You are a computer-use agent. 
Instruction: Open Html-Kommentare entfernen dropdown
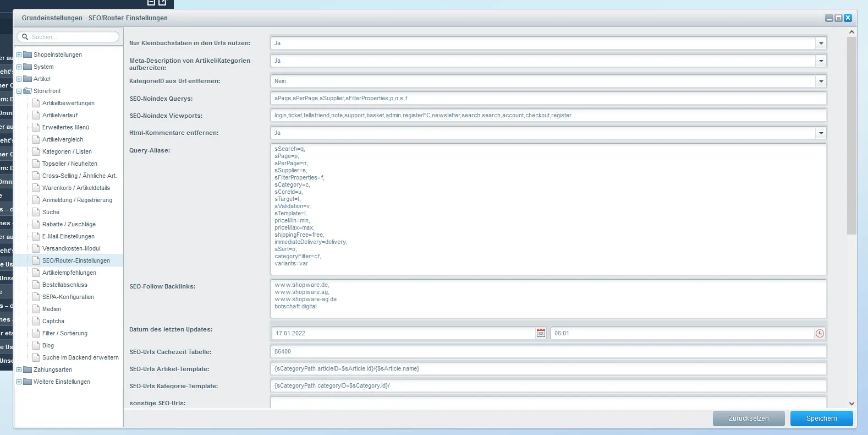pyautogui.click(x=821, y=133)
